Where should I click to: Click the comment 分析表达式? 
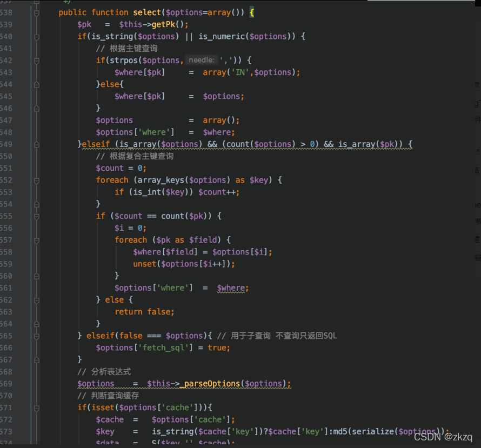[x=104, y=372]
